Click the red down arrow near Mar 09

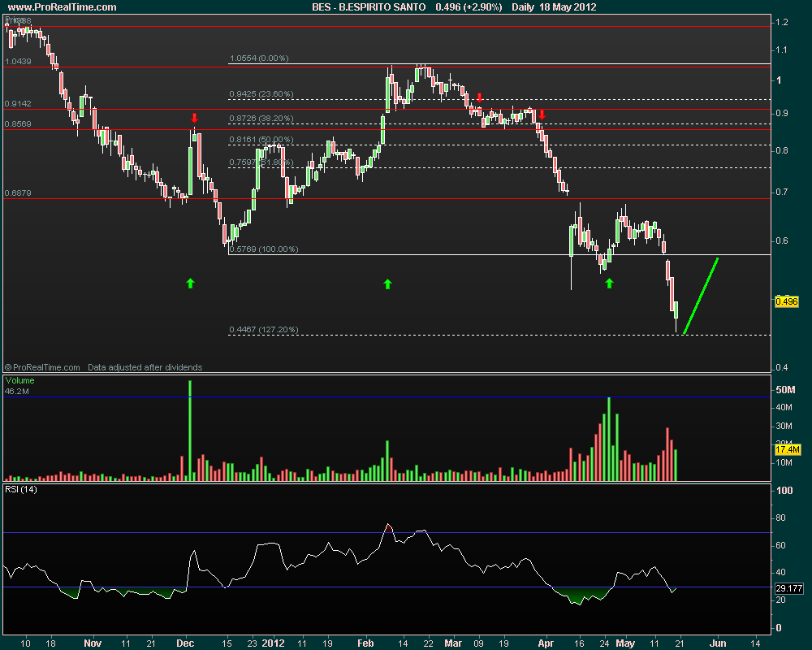pos(480,98)
